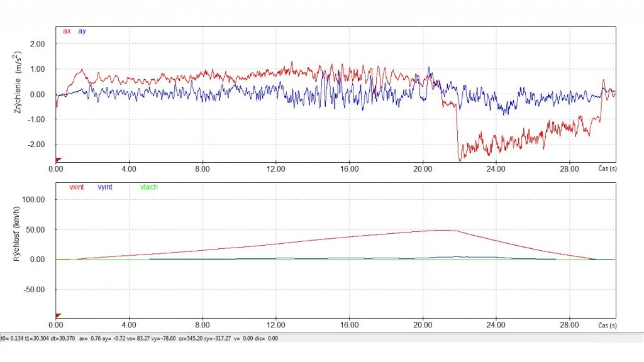Click the 100.00 tick on the speed axis
Image resolution: width=644 pixels, height=362 pixels.
(34, 200)
